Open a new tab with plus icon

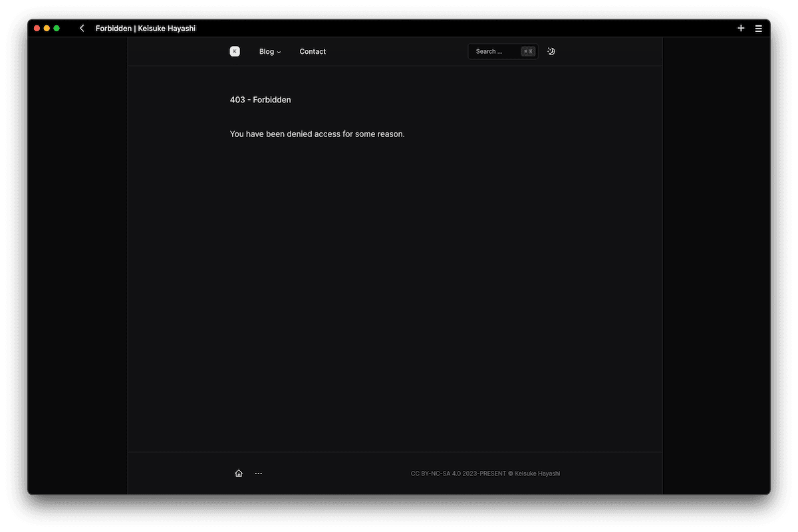tap(741, 29)
